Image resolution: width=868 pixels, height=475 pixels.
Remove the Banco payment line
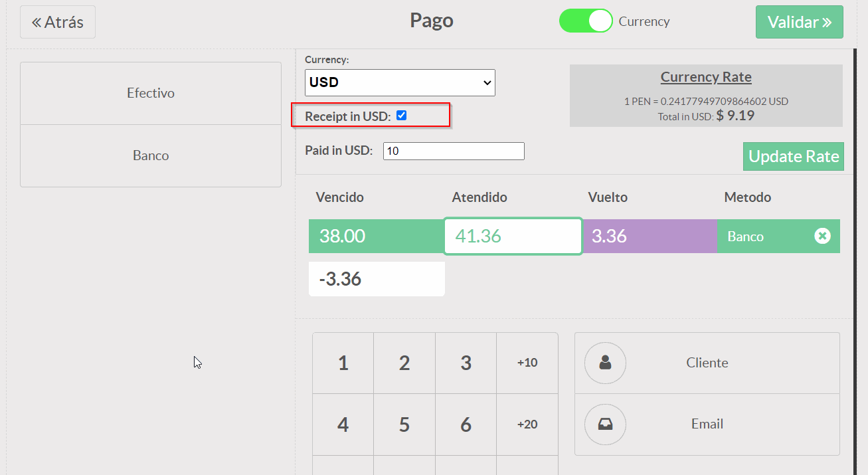pos(822,236)
